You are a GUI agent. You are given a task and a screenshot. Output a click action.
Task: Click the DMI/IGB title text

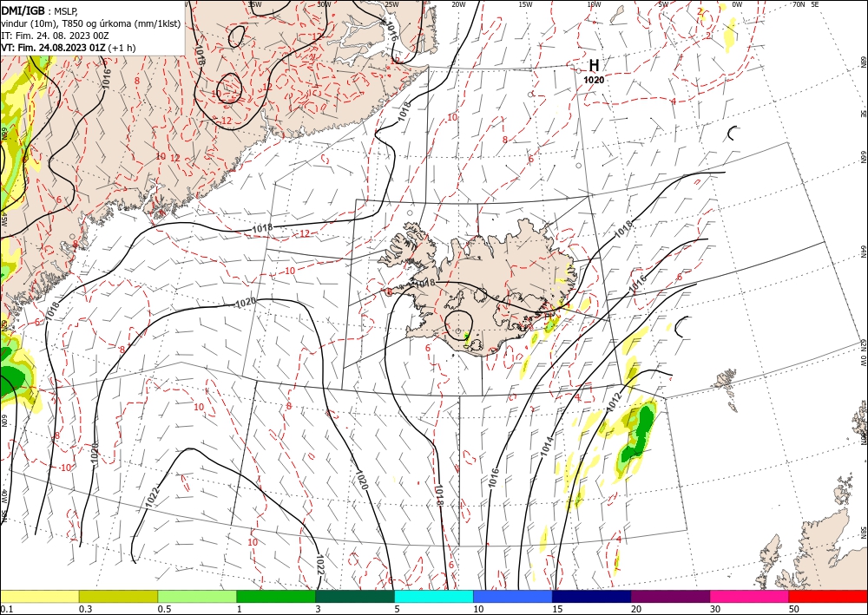click(x=23, y=10)
